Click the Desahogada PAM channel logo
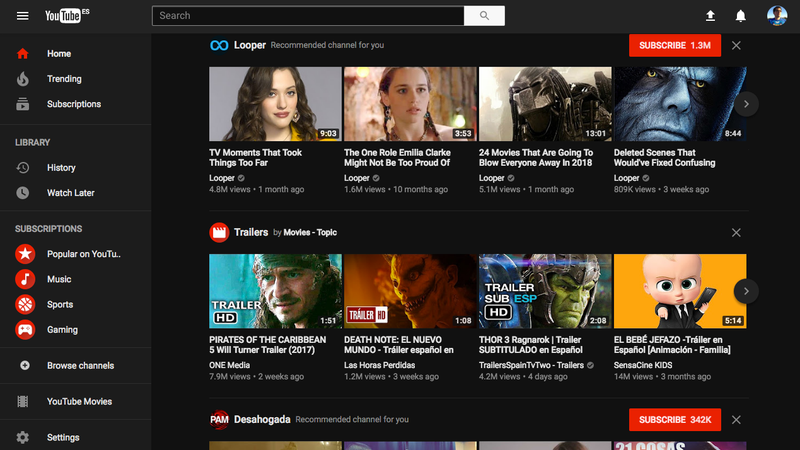800x450 pixels. pos(219,419)
